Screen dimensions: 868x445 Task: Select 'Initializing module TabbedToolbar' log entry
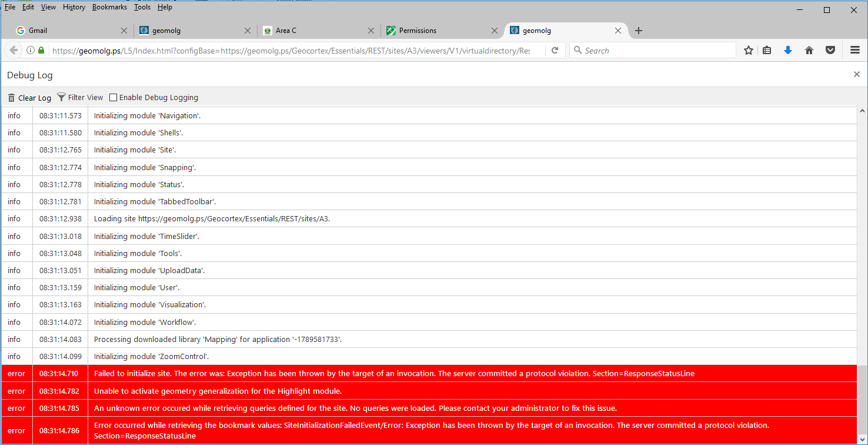(429, 201)
